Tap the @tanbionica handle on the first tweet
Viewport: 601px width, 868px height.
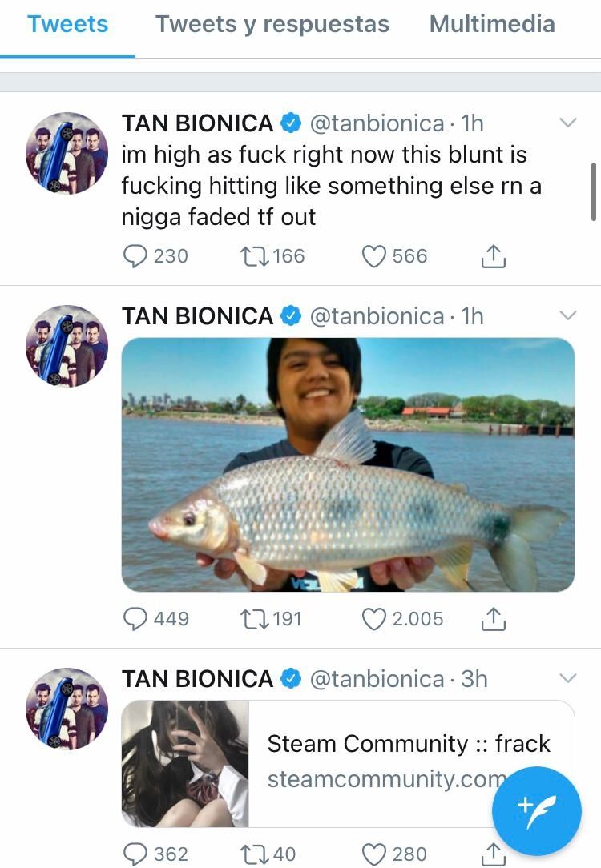click(377, 123)
